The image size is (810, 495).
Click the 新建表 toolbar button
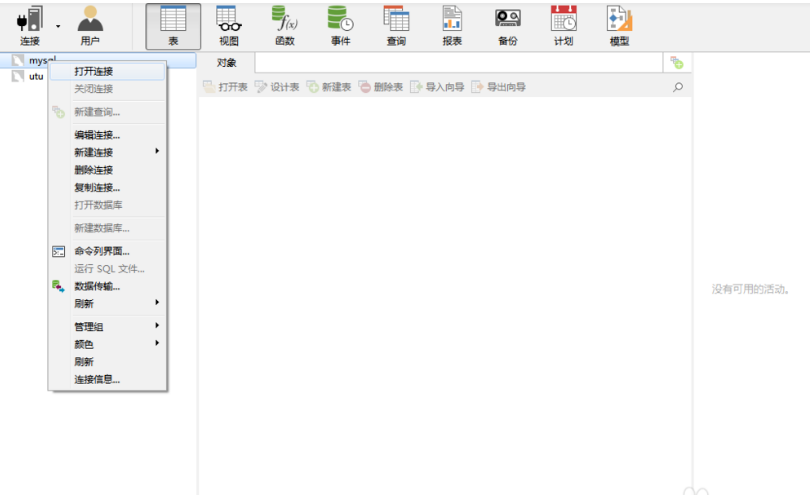[x=329, y=87]
